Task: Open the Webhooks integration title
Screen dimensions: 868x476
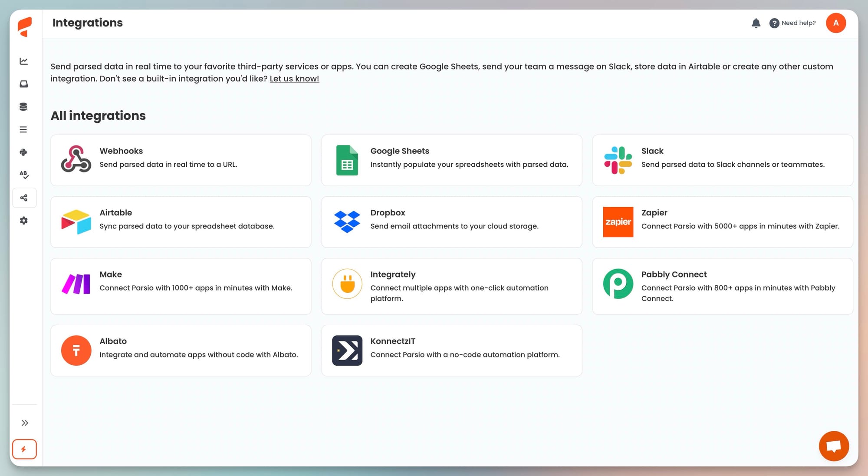Action: [121, 151]
